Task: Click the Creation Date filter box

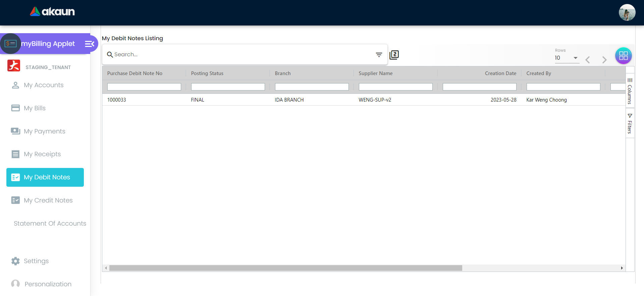Action: pyautogui.click(x=480, y=87)
